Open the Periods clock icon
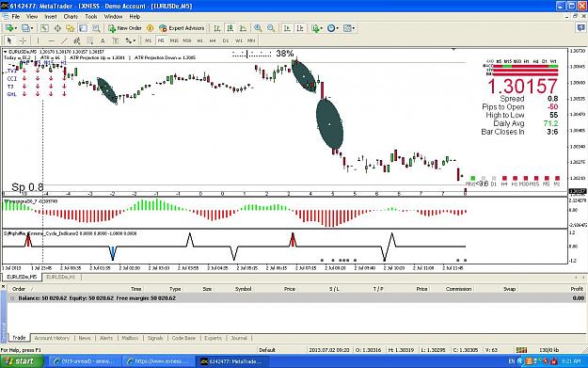The width and height of the screenshot is (588, 368). (331, 28)
